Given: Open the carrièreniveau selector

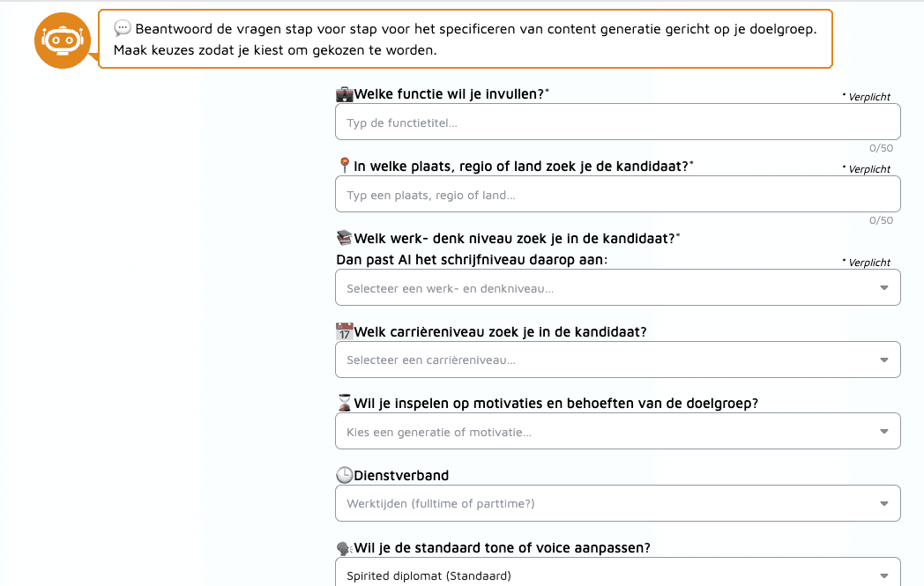Looking at the screenshot, I should tap(617, 360).
